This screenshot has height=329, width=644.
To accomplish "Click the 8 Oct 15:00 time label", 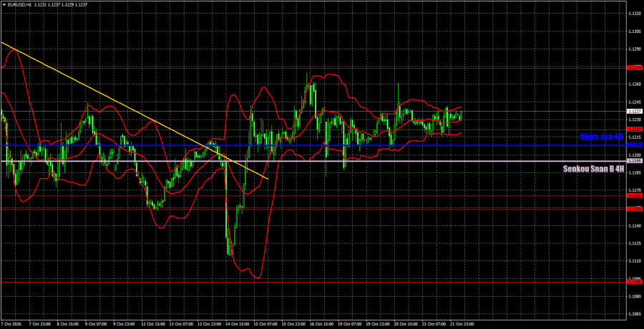I will 68,324.
